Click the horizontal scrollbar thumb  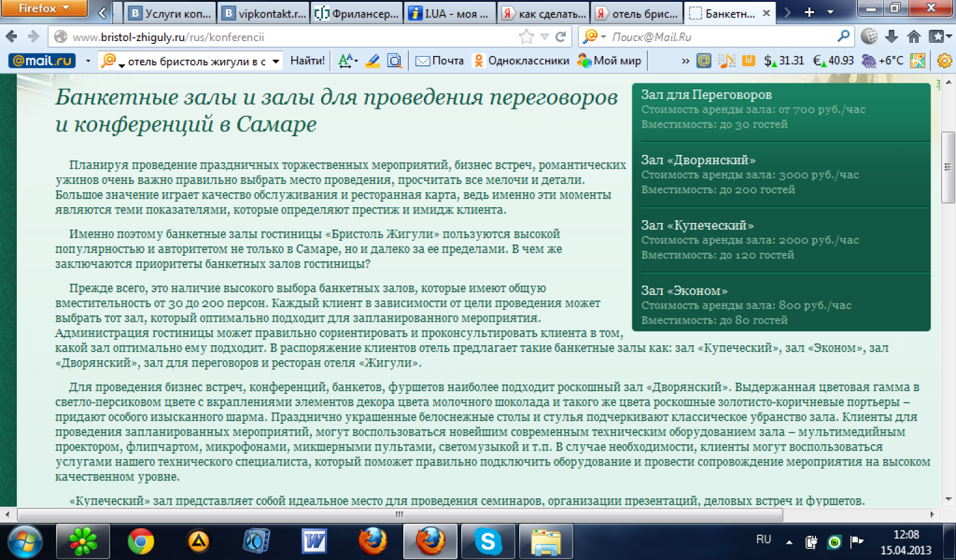[400, 515]
